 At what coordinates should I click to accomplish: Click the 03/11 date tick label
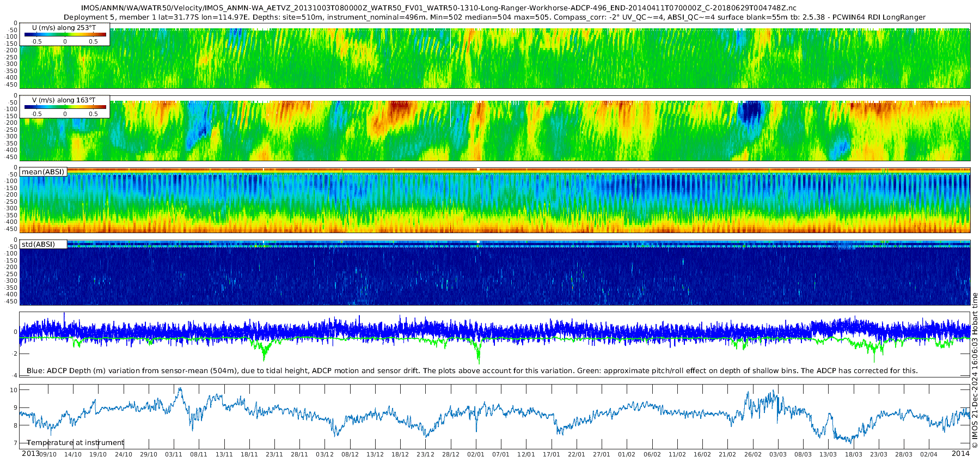(174, 454)
